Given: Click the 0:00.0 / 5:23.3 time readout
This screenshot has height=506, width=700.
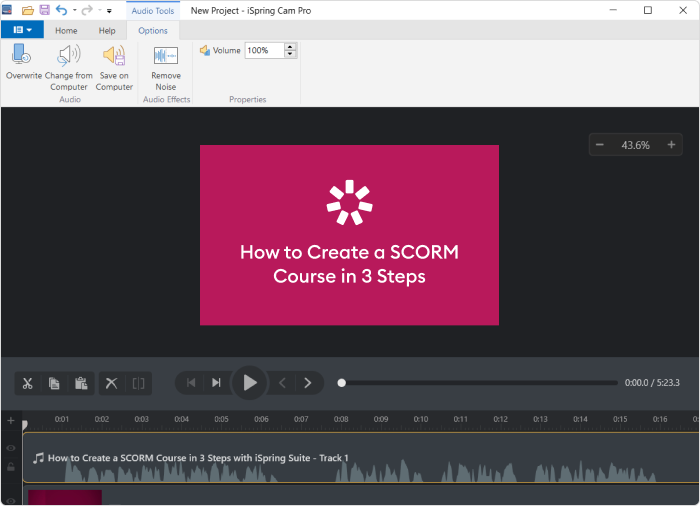Looking at the screenshot, I should [652, 383].
